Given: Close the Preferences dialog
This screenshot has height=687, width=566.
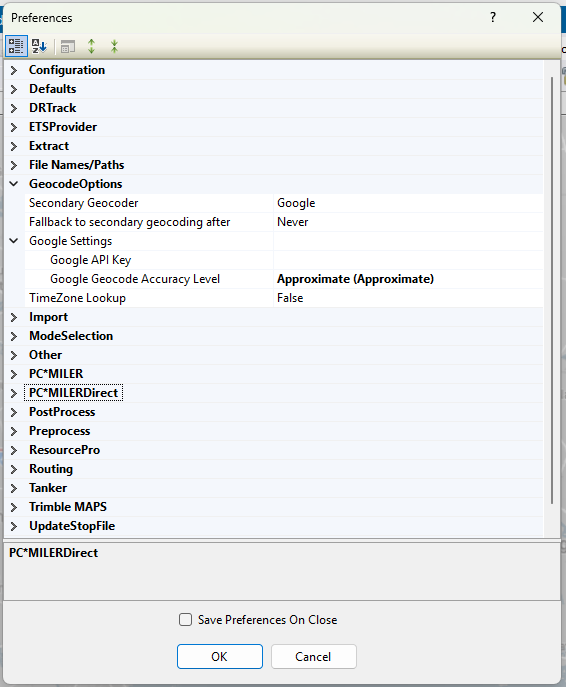Looking at the screenshot, I should point(538,18).
